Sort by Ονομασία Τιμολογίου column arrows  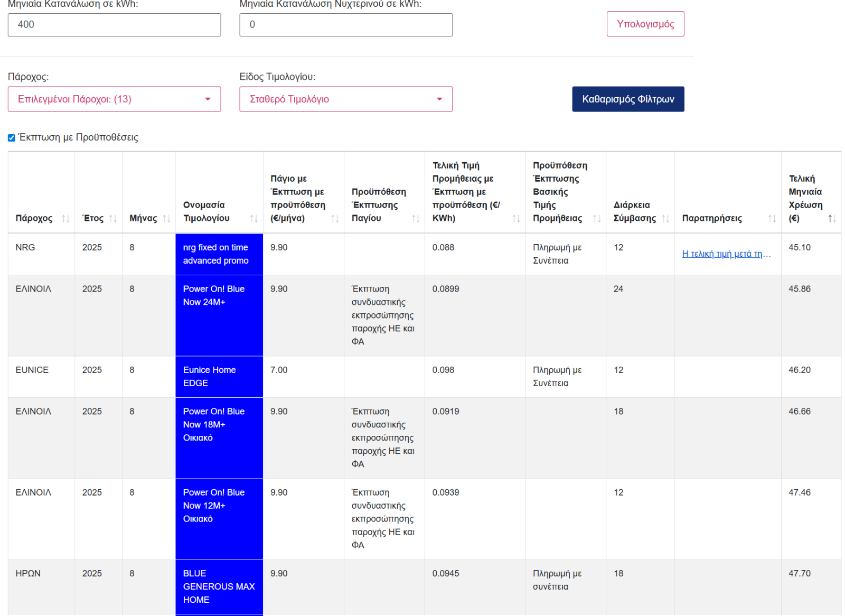click(254, 218)
